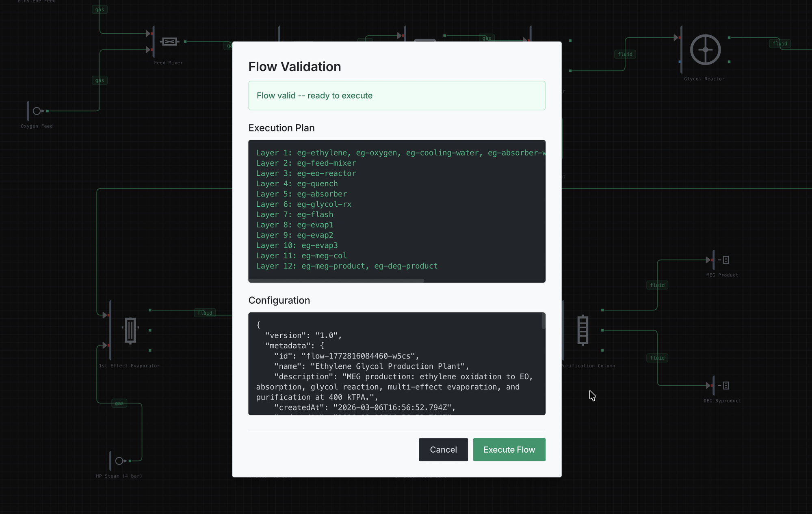Click the fluid label left of Glycol Reactor
The image size is (812, 514).
point(625,54)
